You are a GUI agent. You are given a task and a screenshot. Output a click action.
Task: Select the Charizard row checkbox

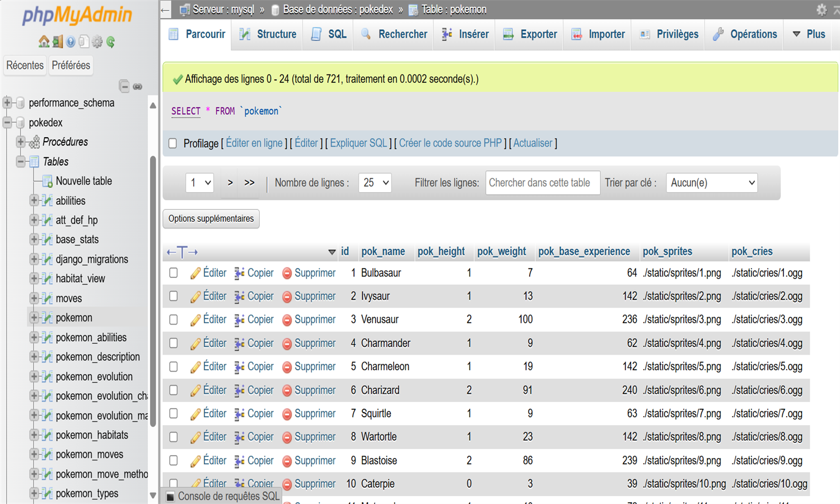[174, 390]
